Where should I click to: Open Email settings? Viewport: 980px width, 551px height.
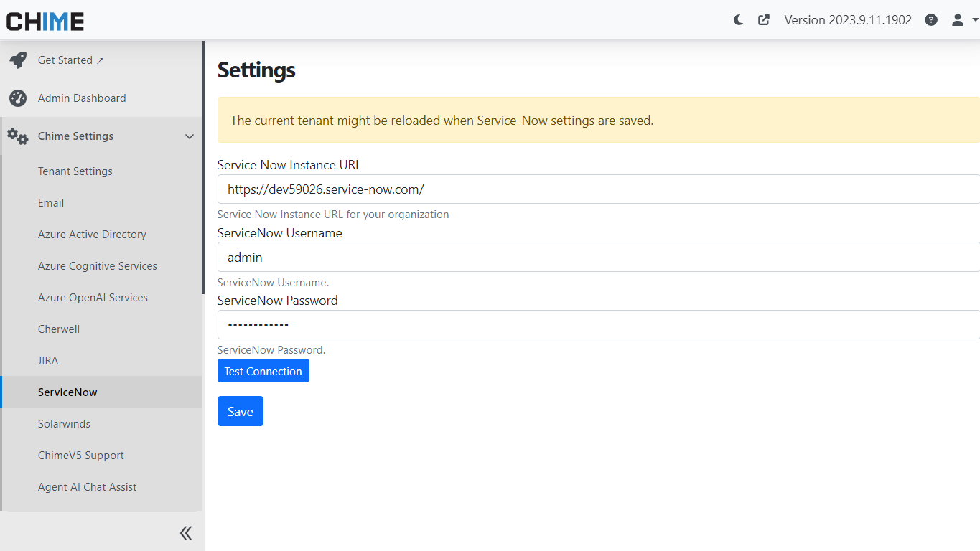pyautogui.click(x=51, y=203)
